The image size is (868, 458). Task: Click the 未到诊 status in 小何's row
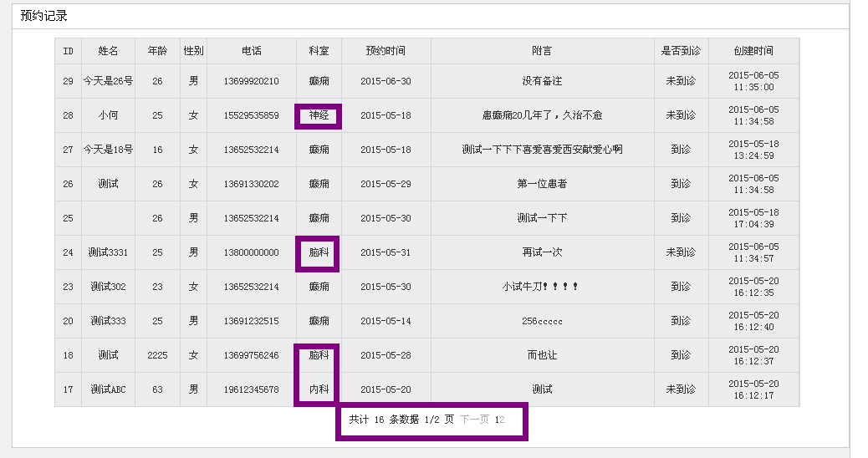point(681,115)
